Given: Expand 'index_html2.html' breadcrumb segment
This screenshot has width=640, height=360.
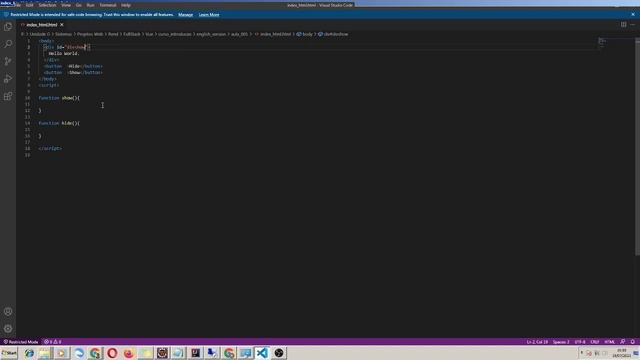Looking at the screenshot, I should pyautogui.click(x=273, y=34).
